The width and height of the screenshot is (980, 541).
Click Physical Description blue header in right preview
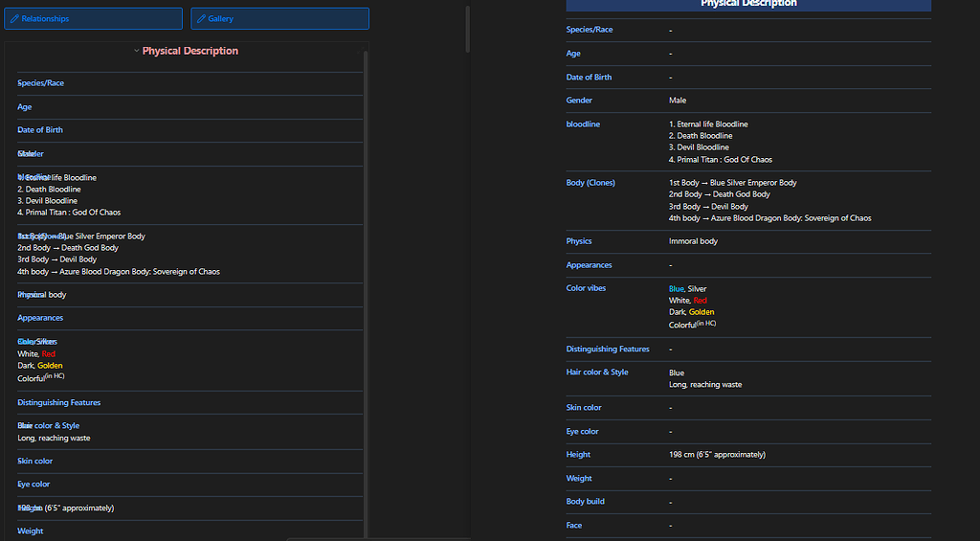point(748,5)
